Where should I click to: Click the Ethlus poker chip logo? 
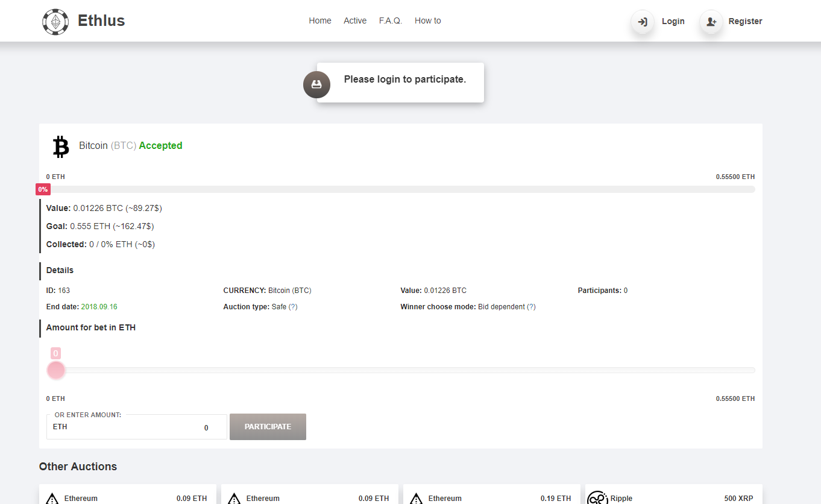(55, 22)
